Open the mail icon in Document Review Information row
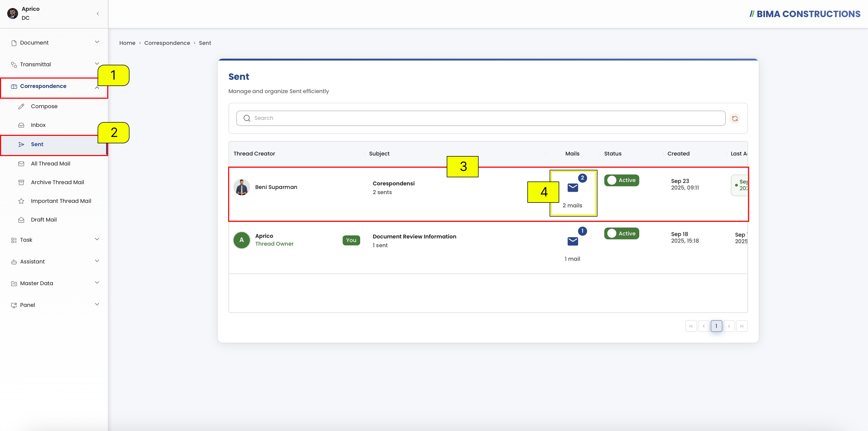The width and height of the screenshot is (868, 431). (x=572, y=241)
